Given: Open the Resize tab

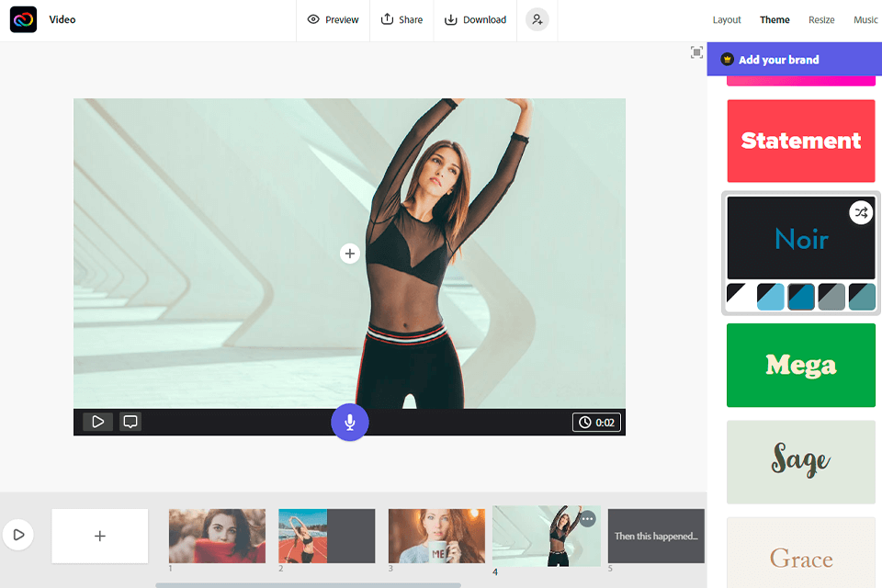Looking at the screenshot, I should (821, 19).
